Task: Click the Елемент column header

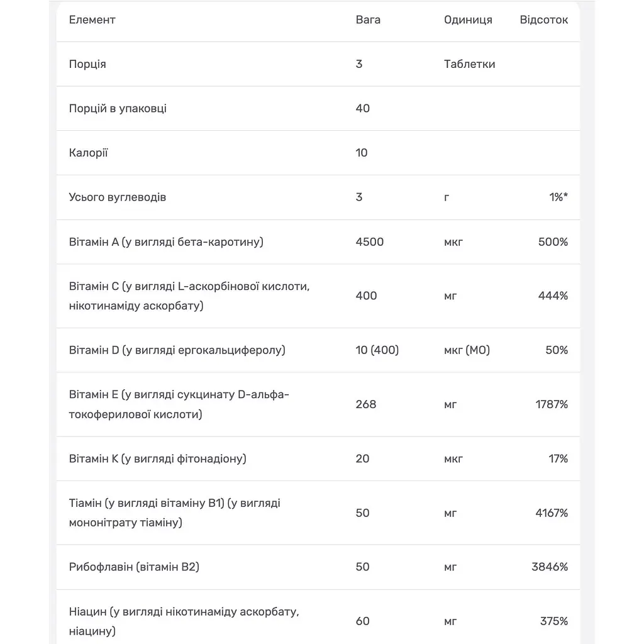Action: coord(92,19)
